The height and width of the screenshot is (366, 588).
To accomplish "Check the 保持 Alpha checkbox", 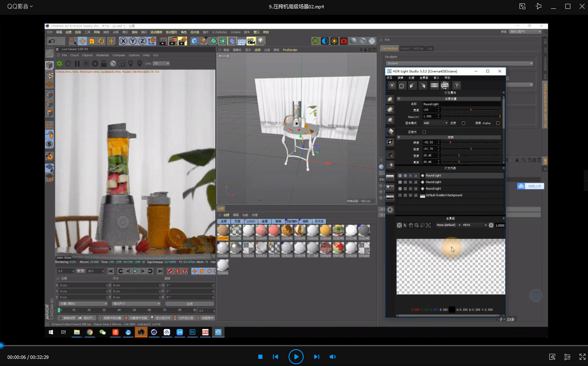I will pos(498,123).
